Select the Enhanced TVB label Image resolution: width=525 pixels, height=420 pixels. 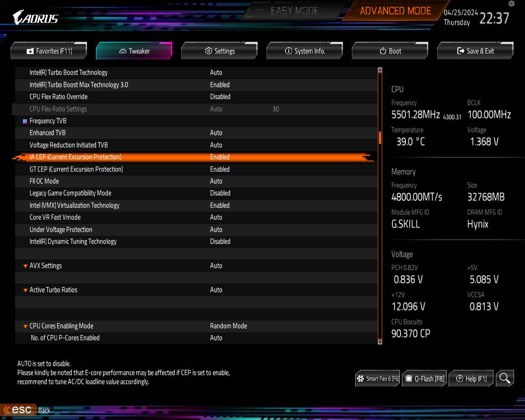point(48,133)
